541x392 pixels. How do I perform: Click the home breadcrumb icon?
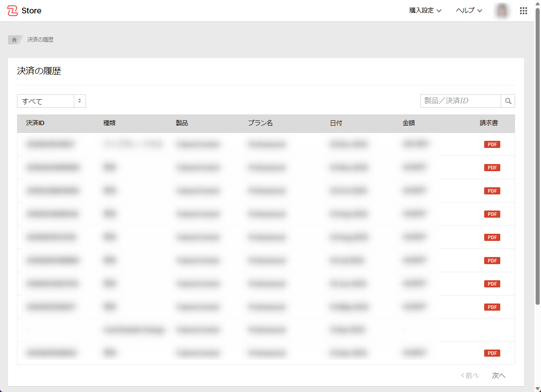tap(14, 40)
